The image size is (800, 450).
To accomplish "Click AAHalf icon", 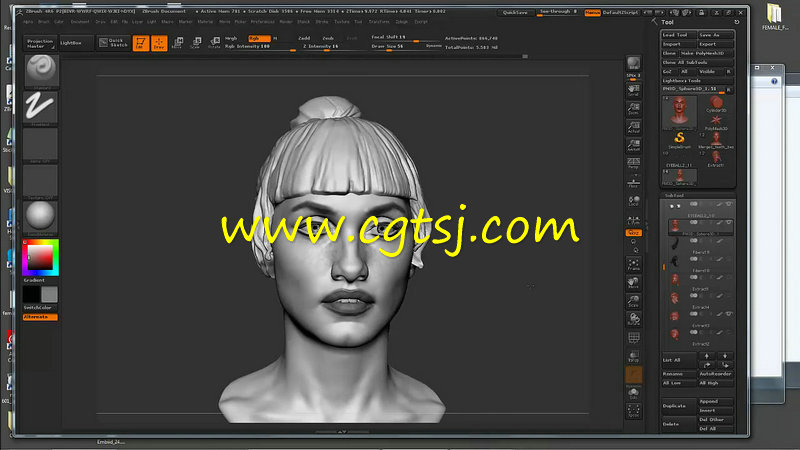I will tap(634, 145).
